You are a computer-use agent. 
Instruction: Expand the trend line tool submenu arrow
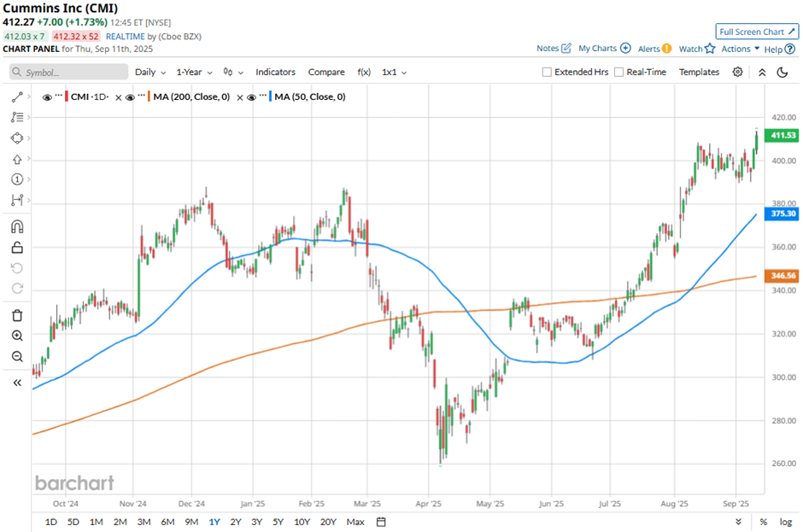coord(29,96)
